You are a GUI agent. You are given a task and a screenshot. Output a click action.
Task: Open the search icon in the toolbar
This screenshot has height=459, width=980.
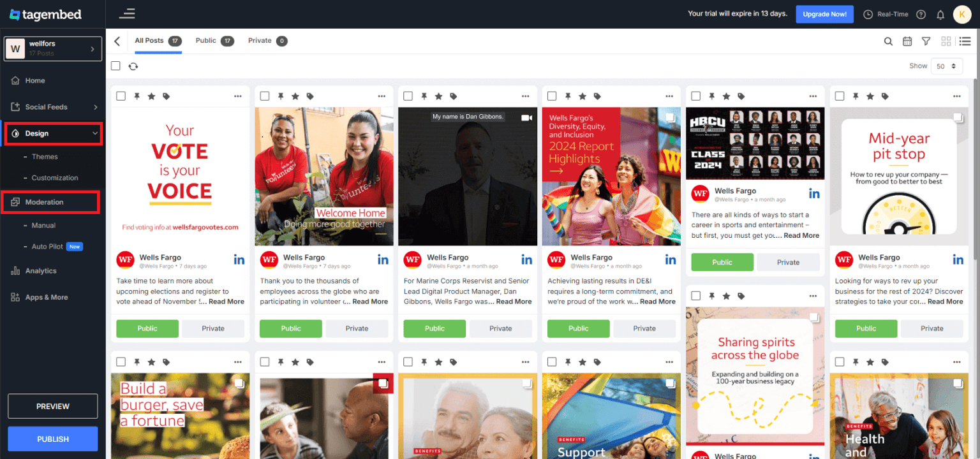(888, 41)
